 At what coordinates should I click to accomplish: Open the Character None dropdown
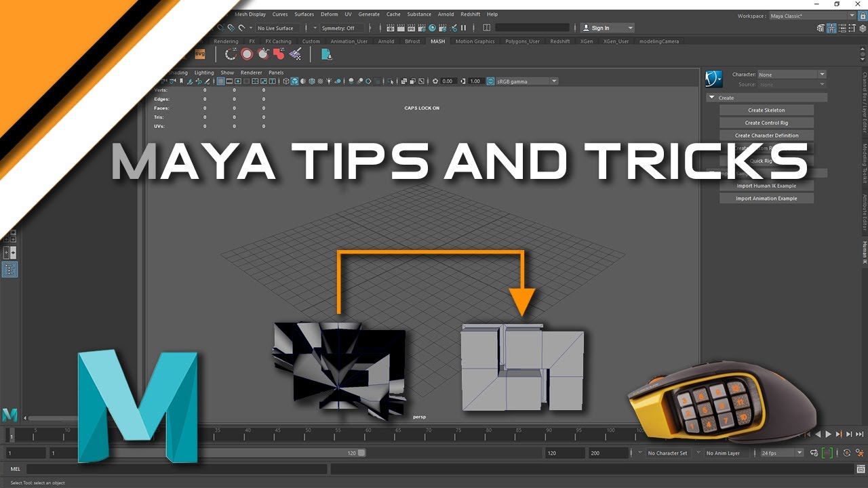coord(791,75)
